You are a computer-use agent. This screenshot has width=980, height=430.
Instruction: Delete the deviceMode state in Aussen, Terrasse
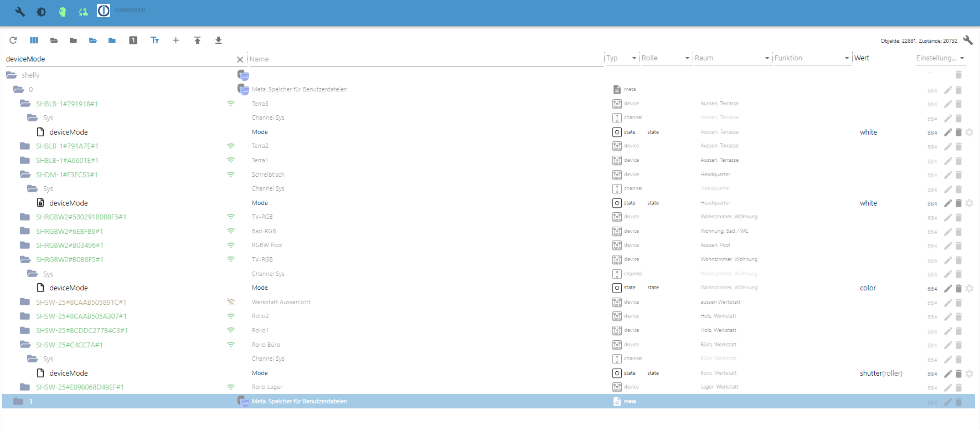(958, 132)
